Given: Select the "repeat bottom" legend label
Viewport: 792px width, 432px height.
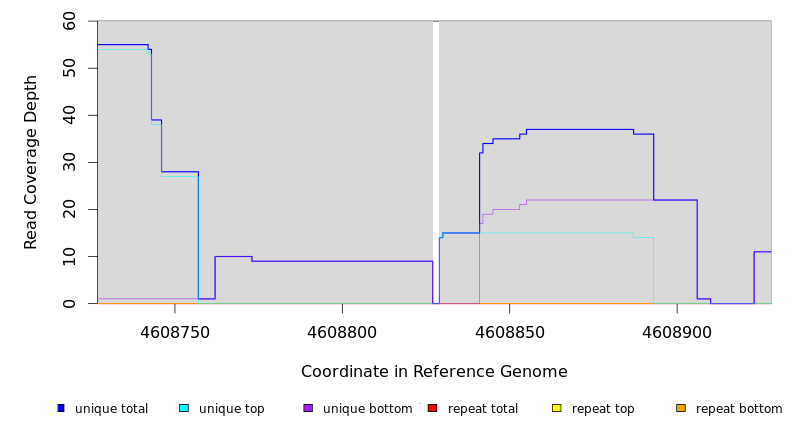Looking at the screenshot, I should click(x=739, y=409).
